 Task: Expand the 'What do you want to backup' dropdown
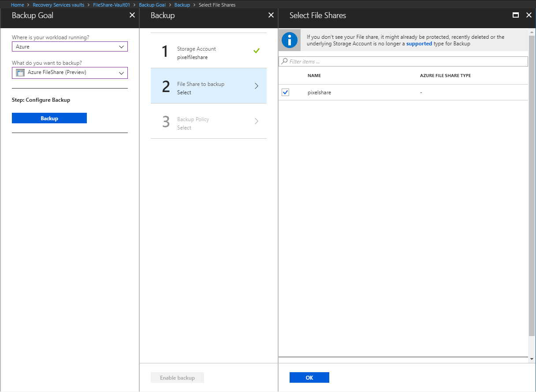(70, 73)
